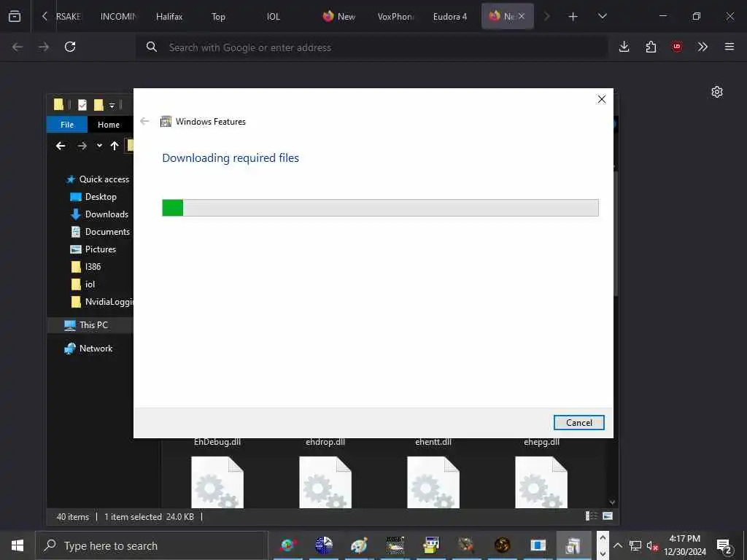Open Customize Quick Access Toolbar dropdown
The image size is (747, 560).
[112, 105]
